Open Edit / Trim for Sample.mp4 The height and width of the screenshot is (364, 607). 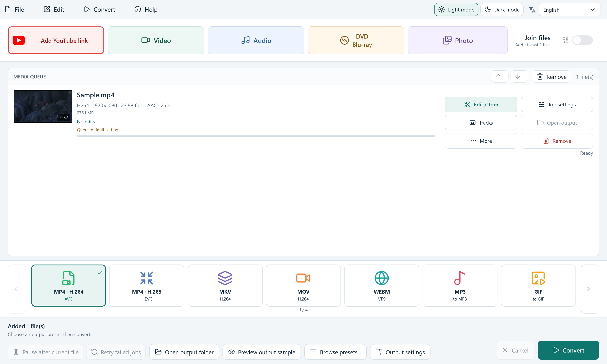pos(481,104)
